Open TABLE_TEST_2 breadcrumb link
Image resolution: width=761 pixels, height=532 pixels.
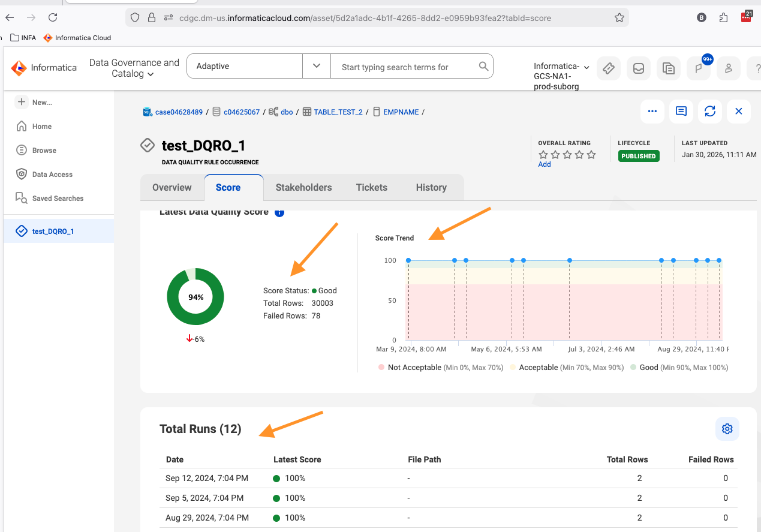coord(338,112)
